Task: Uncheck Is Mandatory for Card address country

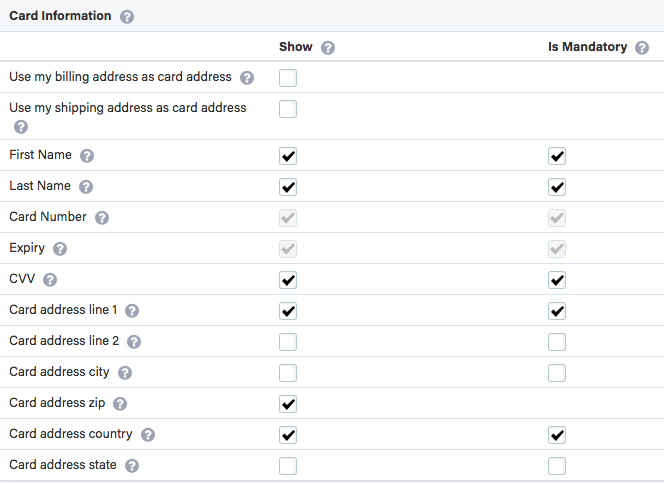Action: pyautogui.click(x=557, y=435)
